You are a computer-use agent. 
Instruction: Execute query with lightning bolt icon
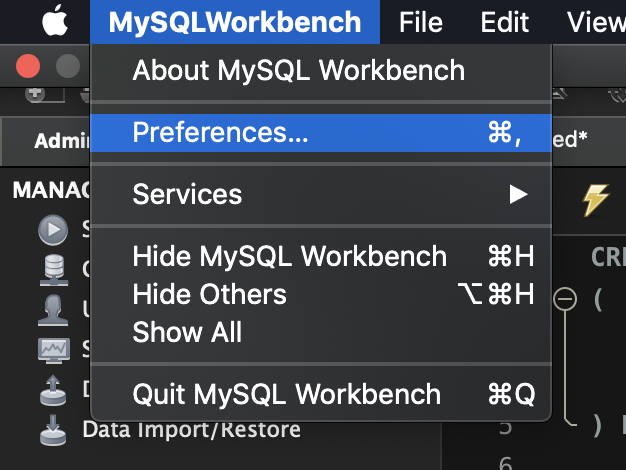tap(596, 200)
